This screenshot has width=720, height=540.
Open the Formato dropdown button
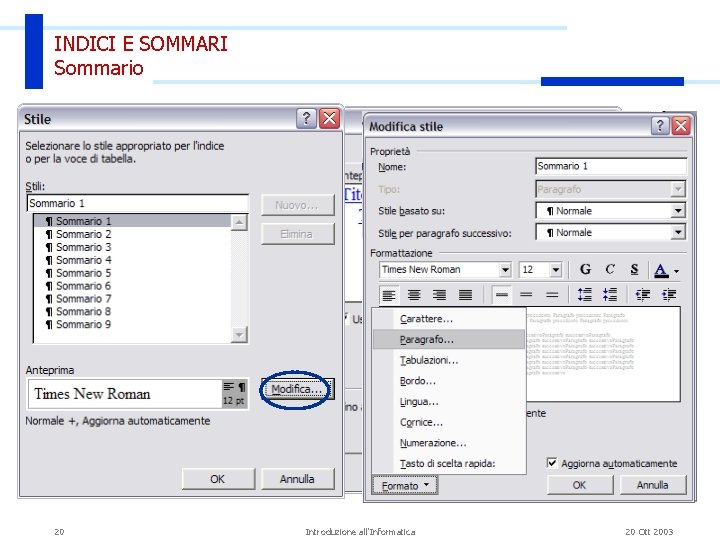(405, 485)
